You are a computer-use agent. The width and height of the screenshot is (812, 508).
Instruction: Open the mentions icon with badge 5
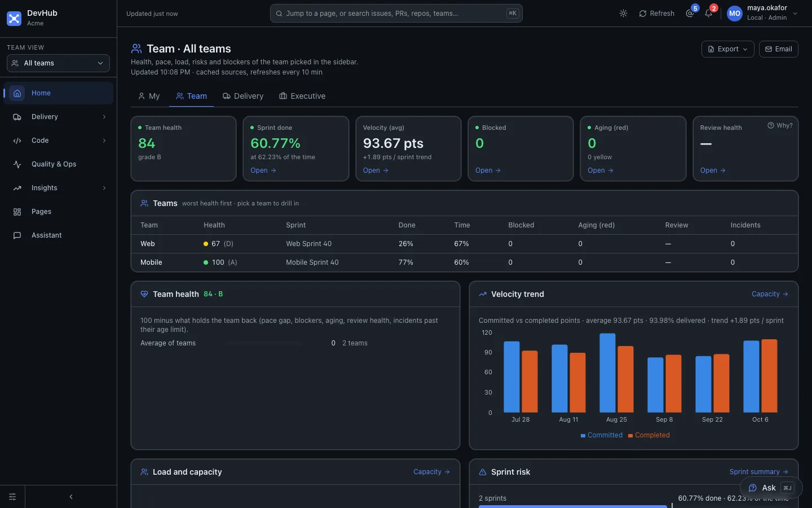click(x=690, y=14)
